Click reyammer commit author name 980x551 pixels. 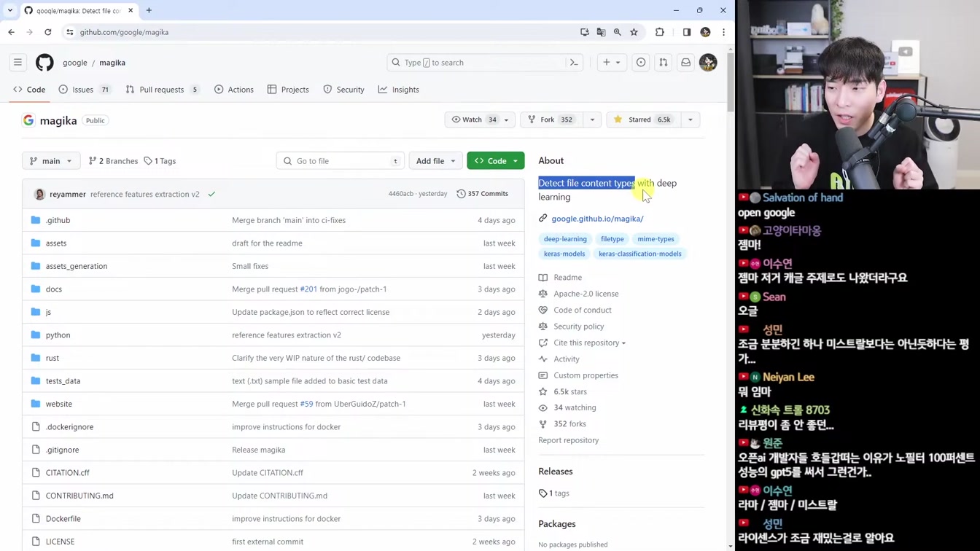(68, 195)
